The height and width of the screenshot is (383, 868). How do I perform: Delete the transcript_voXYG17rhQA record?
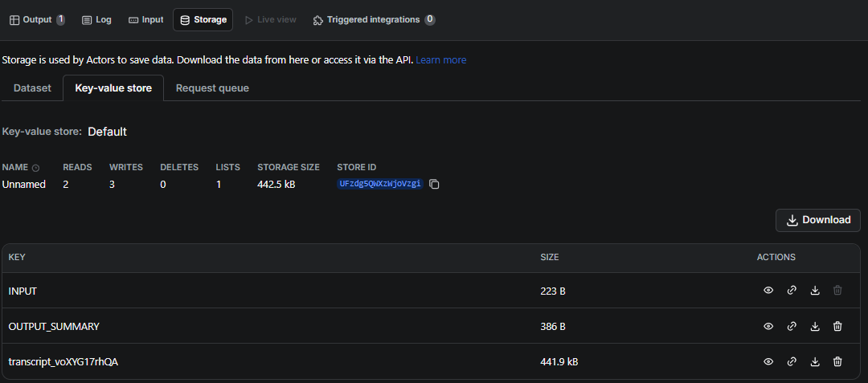837,361
